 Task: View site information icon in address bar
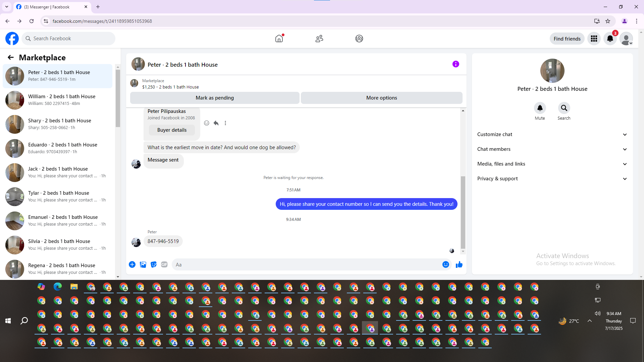[46, 21]
